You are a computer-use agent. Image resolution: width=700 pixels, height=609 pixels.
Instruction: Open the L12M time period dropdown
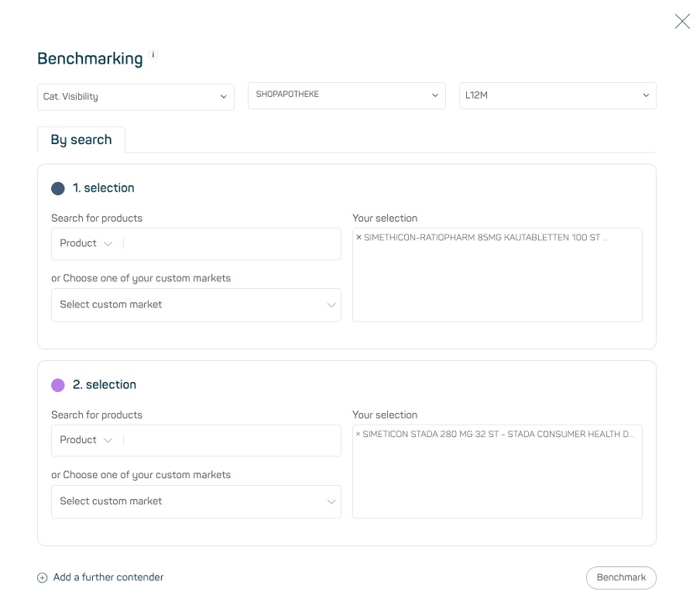pos(558,95)
